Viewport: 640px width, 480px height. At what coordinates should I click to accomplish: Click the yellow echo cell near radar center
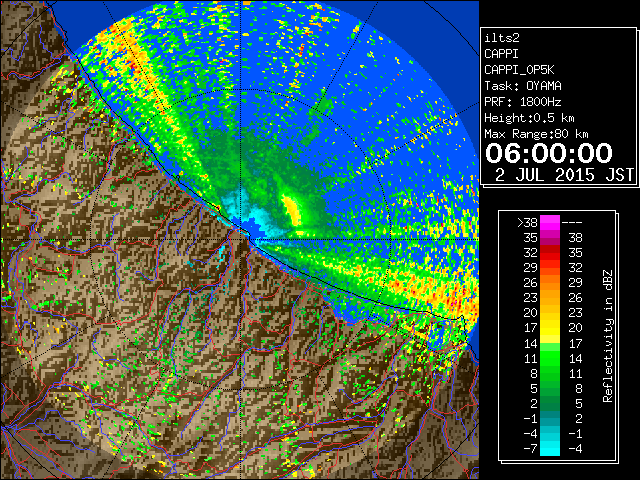(x=292, y=210)
